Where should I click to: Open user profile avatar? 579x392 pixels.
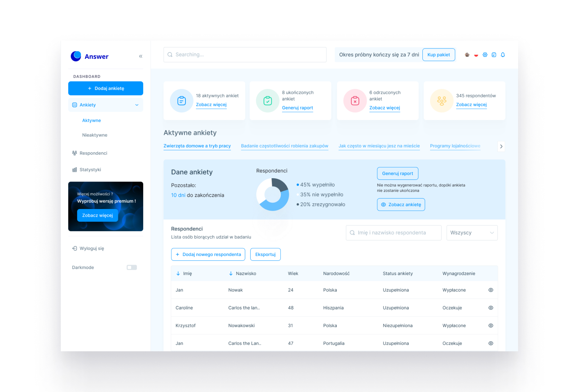(467, 55)
